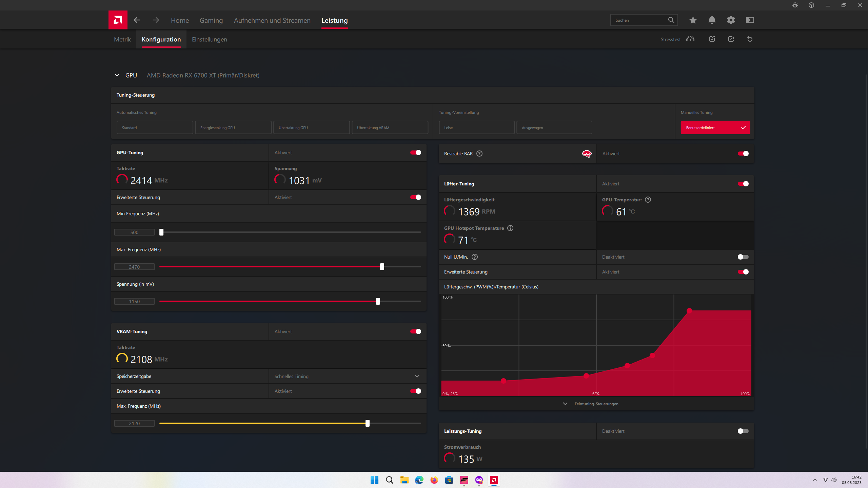Open Adrenalin settings via the gear icon
The image size is (868, 488).
(731, 20)
